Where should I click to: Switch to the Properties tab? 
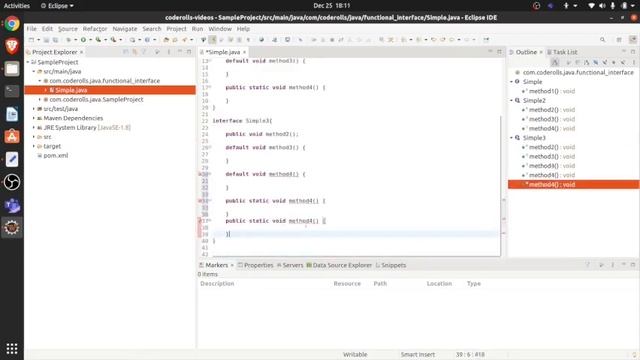(256, 265)
